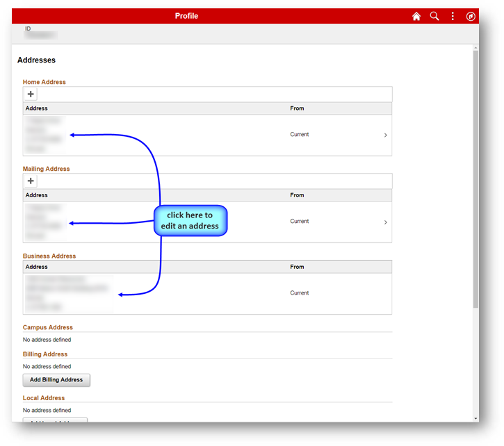Select the blurred Mailing Address entry
Viewport: 504px width, 446px height.
[45, 222]
